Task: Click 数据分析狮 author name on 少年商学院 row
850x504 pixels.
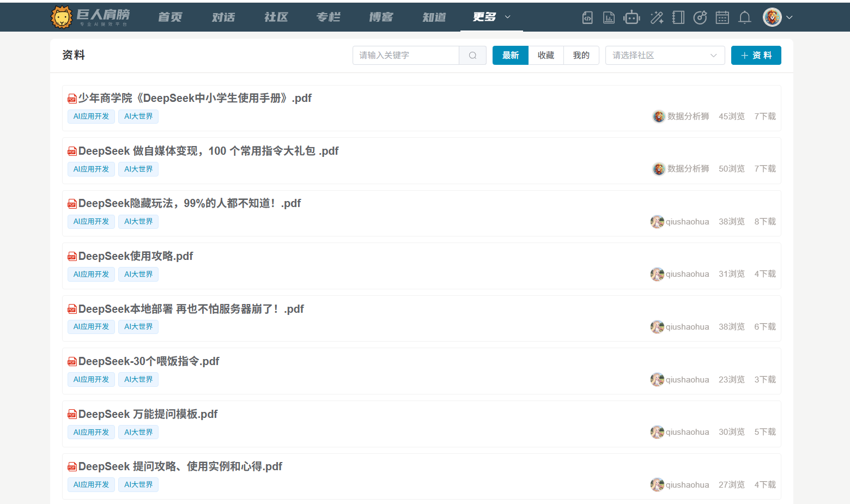Action: click(688, 116)
